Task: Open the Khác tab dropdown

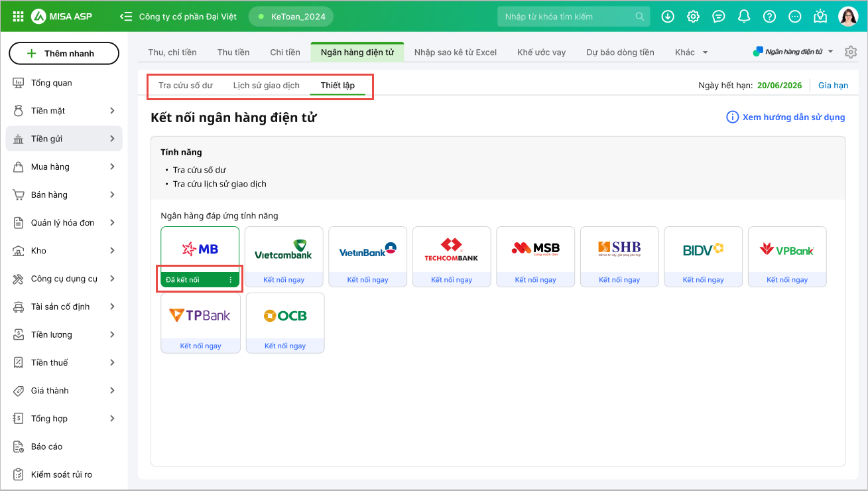Action: pos(692,52)
